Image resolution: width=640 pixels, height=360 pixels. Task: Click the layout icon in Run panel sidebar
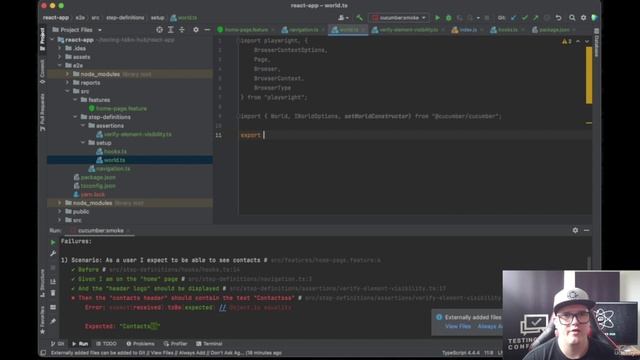click(x=53, y=307)
